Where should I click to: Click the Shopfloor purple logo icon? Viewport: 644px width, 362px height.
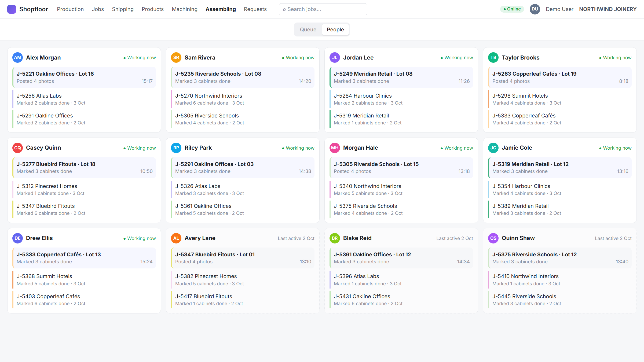(x=12, y=9)
